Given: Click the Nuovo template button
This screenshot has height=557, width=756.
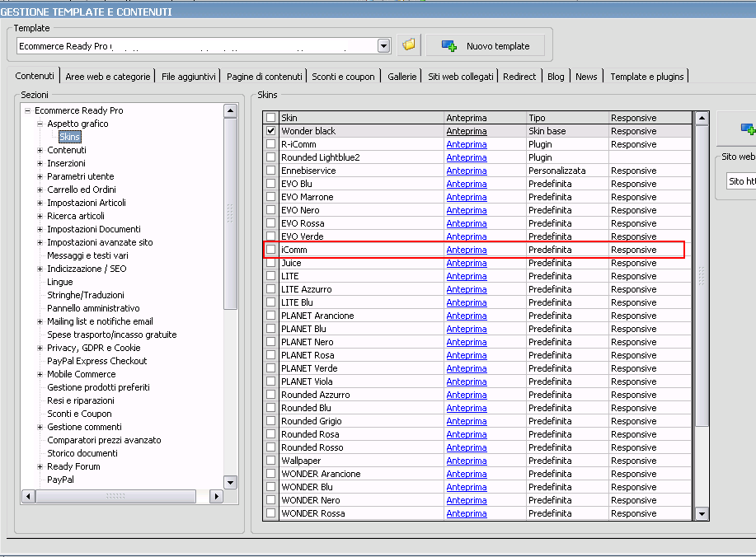Looking at the screenshot, I should click(x=484, y=45).
